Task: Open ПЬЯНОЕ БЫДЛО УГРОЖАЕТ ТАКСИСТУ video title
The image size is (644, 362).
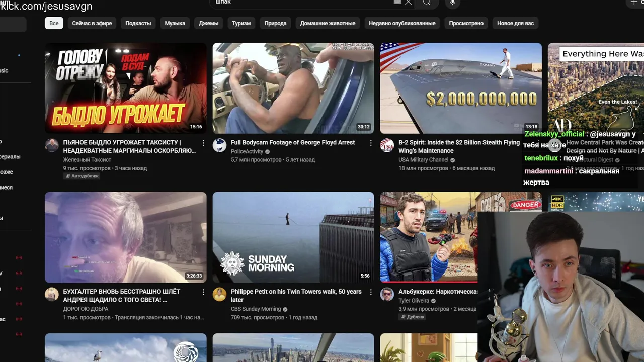Action: point(129,146)
